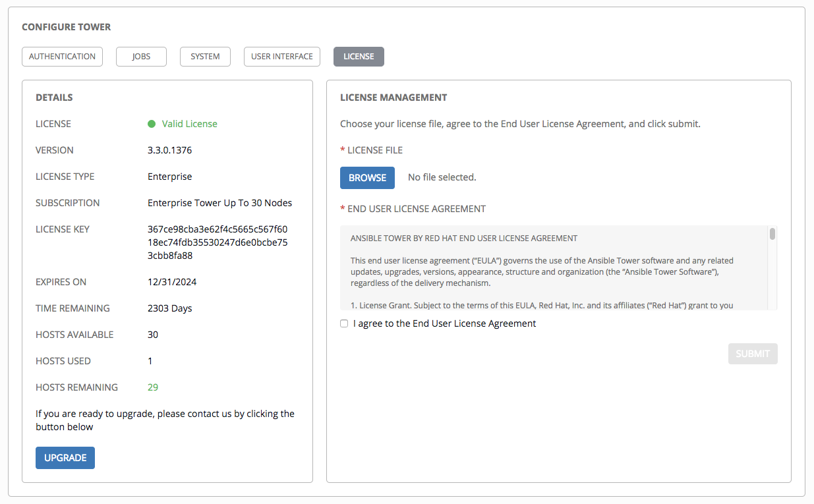Viewport: 814px width, 504px height.
Task: Select the License tab
Action: tap(359, 57)
